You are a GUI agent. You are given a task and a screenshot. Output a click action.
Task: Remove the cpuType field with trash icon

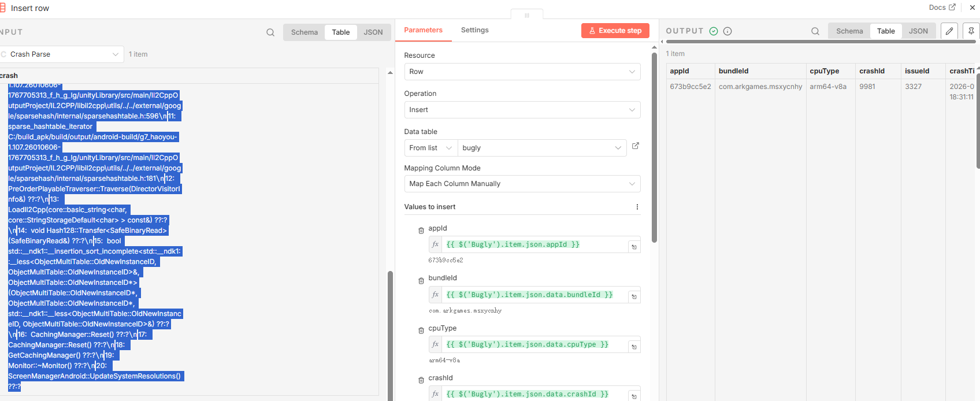click(x=421, y=331)
